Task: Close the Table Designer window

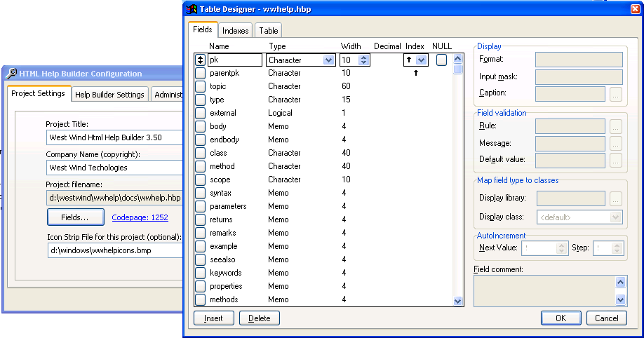Action: [635, 9]
